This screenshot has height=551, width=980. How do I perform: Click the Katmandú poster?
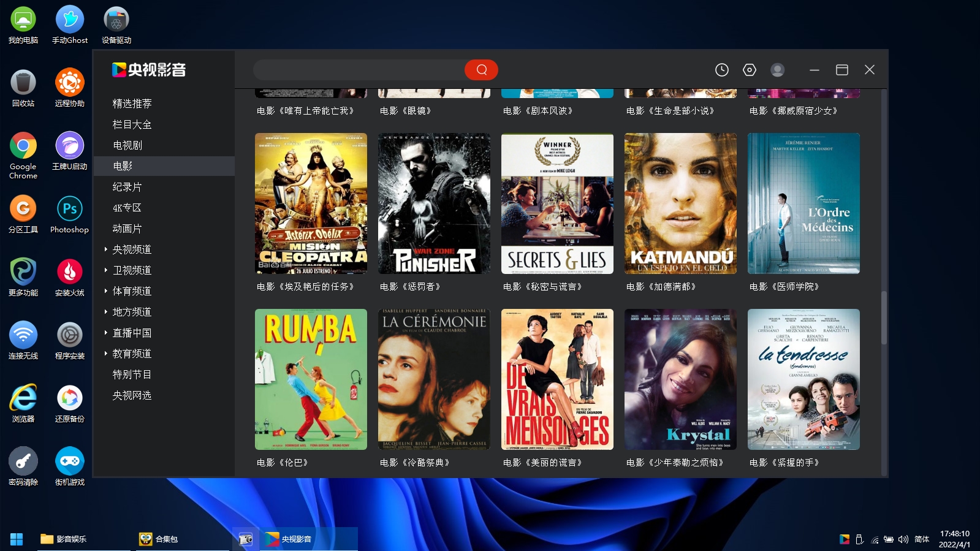point(680,203)
